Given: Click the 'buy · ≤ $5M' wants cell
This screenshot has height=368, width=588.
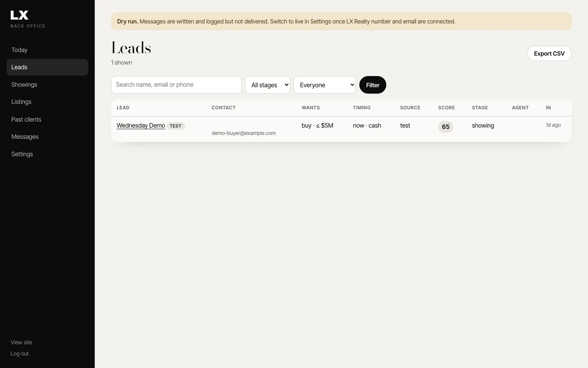Looking at the screenshot, I should point(318,125).
